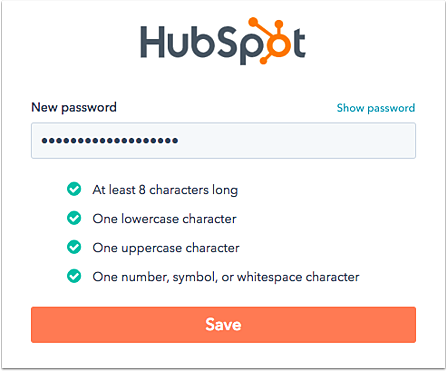
Task: Place cursor in empty area after password dots
Action: 297,140
